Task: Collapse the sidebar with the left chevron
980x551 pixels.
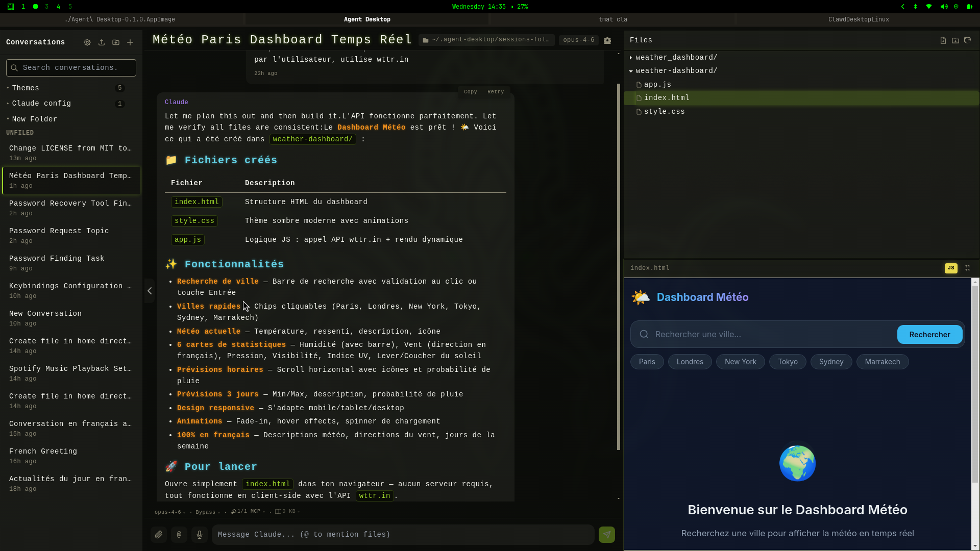Action: [150, 291]
